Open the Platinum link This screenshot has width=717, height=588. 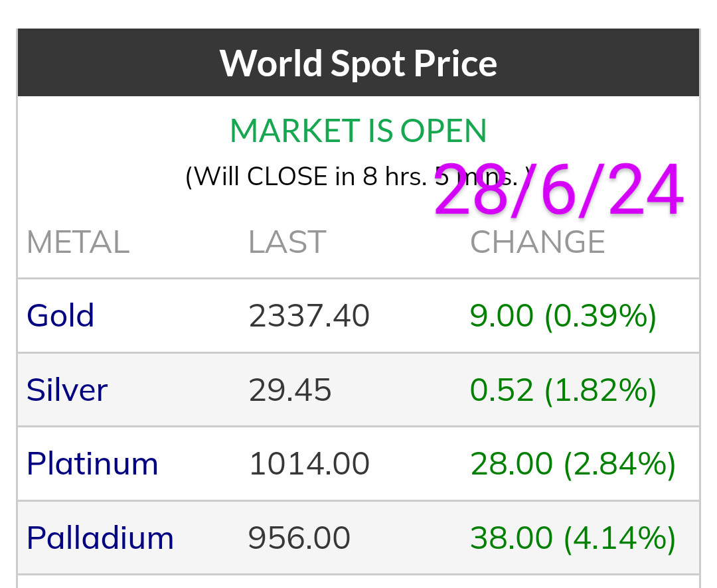(92, 464)
